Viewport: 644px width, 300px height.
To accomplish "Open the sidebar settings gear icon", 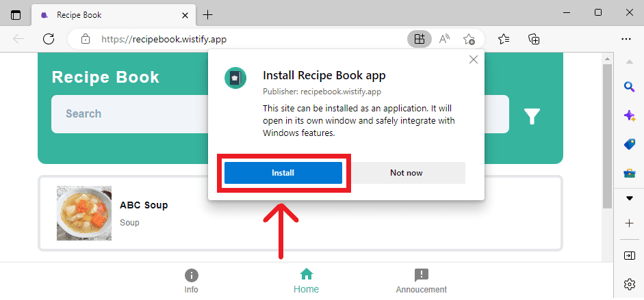I will 629,284.
